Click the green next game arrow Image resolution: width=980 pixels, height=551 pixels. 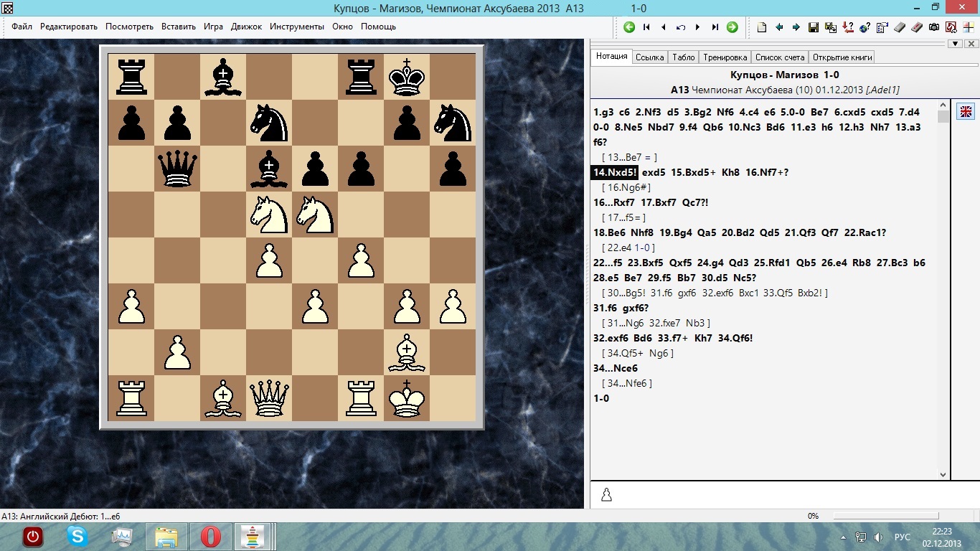(x=732, y=27)
